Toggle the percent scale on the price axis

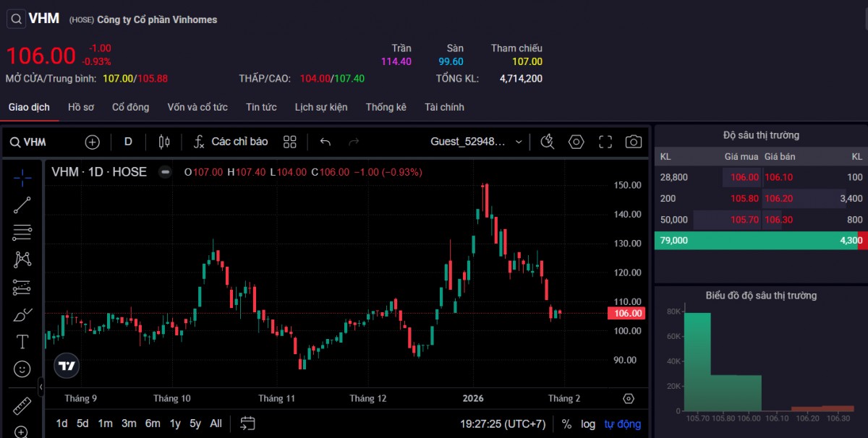pos(566,424)
